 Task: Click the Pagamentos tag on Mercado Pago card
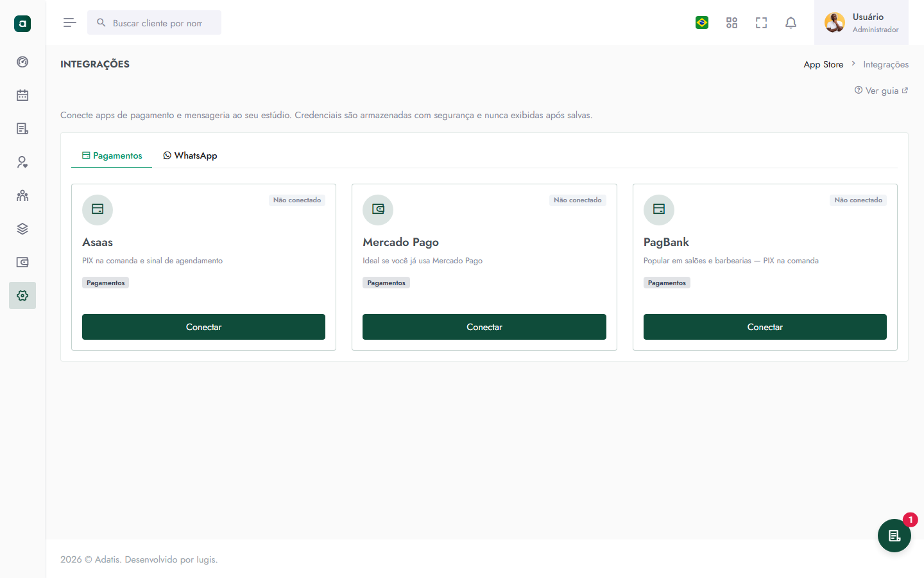[386, 283]
